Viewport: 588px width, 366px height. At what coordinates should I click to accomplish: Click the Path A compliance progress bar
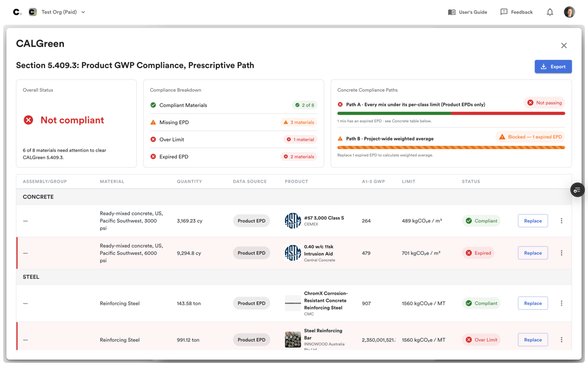pyautogui.click(x=451, y=113)
